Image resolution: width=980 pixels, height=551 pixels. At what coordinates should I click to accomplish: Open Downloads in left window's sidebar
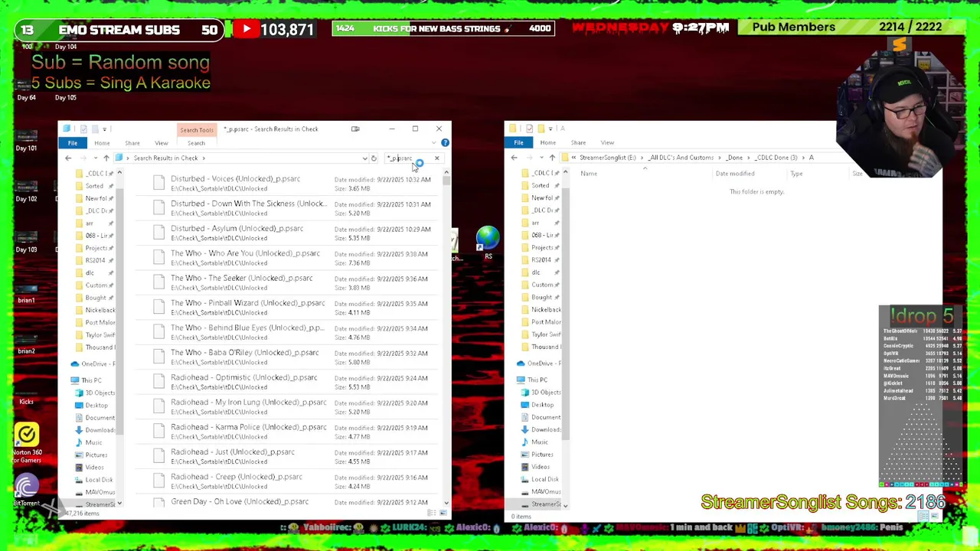(94, 430)
